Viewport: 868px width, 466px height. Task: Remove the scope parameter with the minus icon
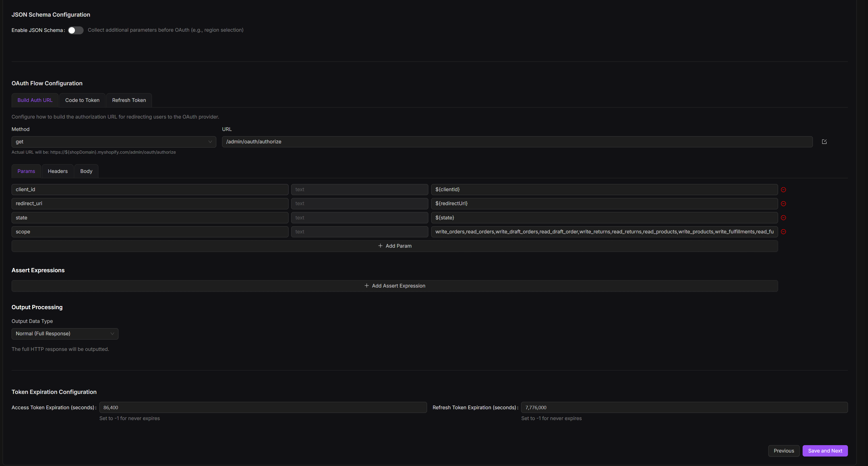(783, 232)
